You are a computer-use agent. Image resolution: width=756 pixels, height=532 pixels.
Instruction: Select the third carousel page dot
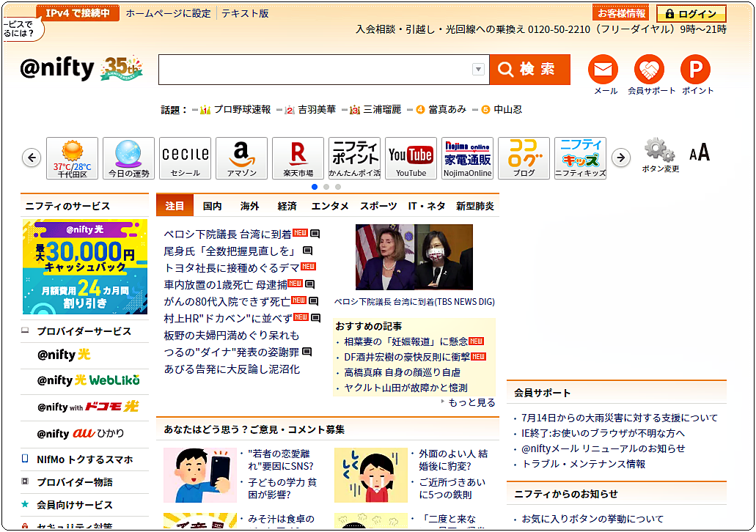point(338,186)
